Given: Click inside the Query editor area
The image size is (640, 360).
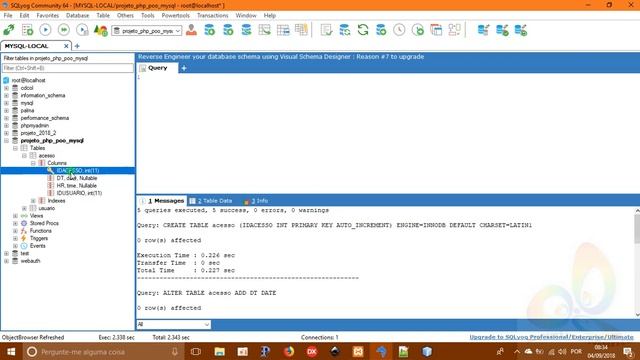Looking at the screenshot, I should [x=388, y=133].
